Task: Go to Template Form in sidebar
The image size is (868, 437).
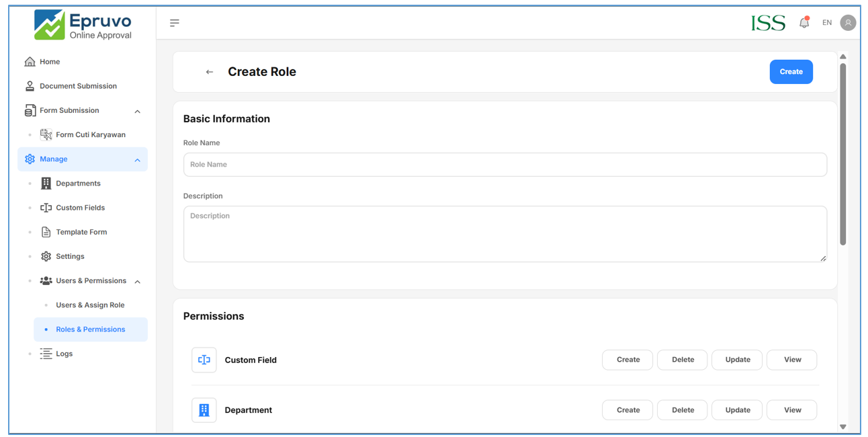Action: (81, 232)
